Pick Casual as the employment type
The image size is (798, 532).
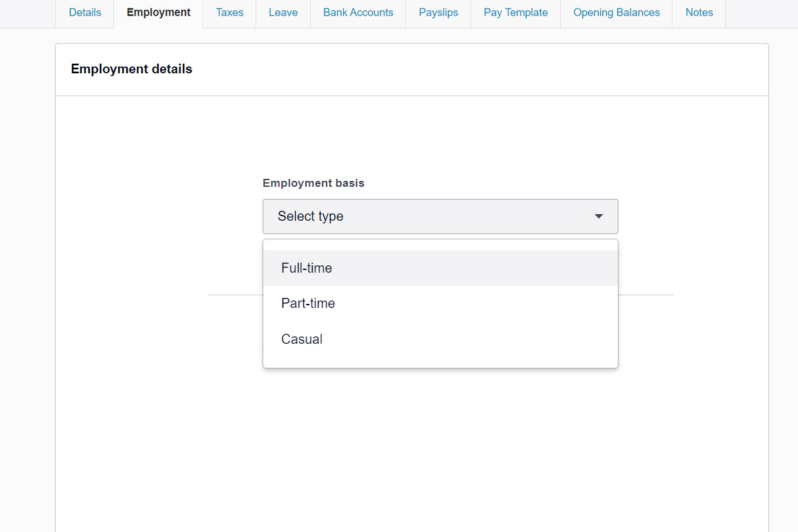tap(302, 339)
